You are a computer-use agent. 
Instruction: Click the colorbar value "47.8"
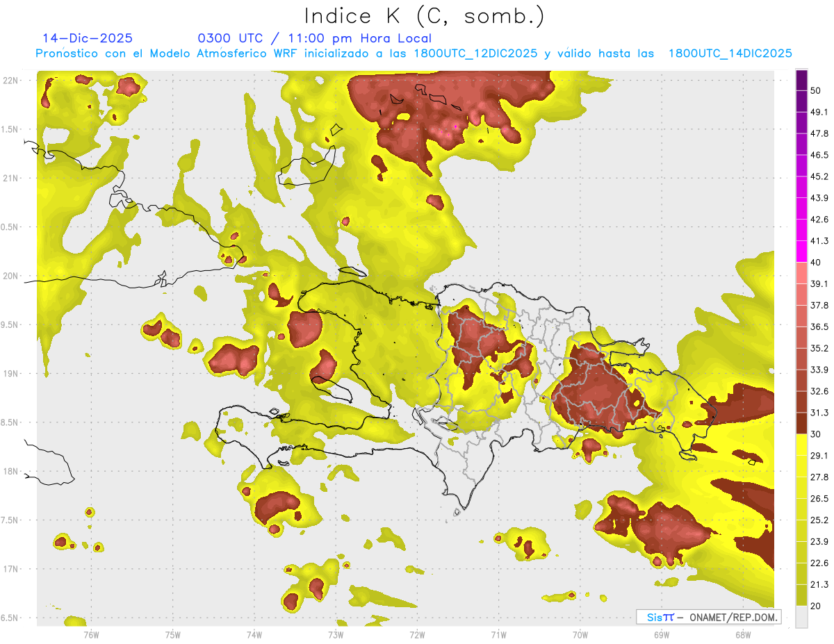pyautogui.click(x=819, y=133)
